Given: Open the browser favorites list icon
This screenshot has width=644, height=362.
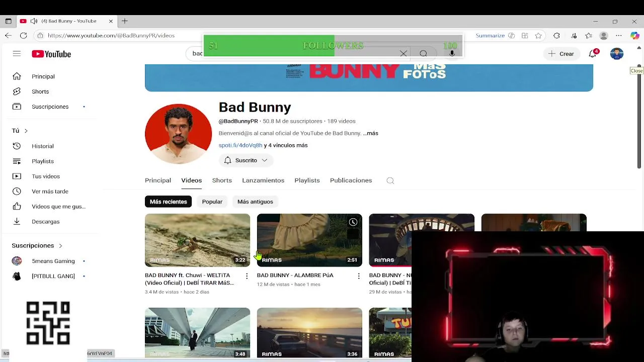Looking at the screenshot, I should [589, 36].
